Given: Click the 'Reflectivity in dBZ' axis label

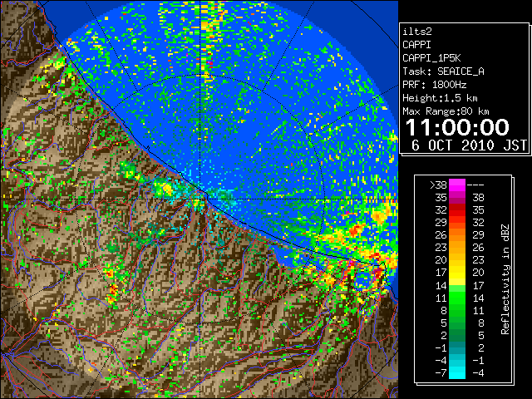Looking at the screenshot, I should [x=505, y=279].
